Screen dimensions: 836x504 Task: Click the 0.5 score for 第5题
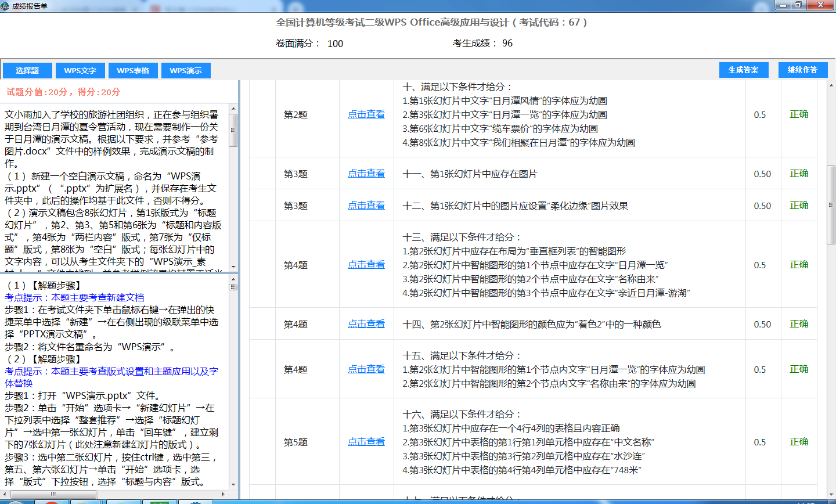tap(760, 442)
